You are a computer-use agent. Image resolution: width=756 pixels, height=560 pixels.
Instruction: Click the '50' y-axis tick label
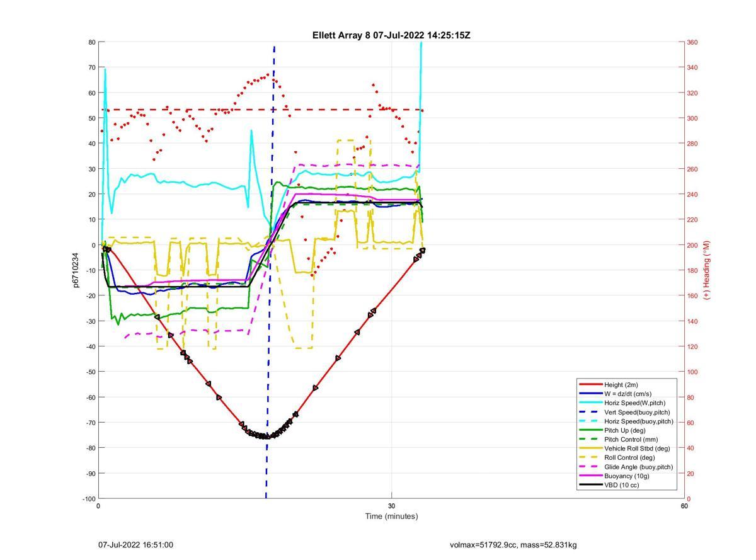pyautogui.click(x=92, y=118)
